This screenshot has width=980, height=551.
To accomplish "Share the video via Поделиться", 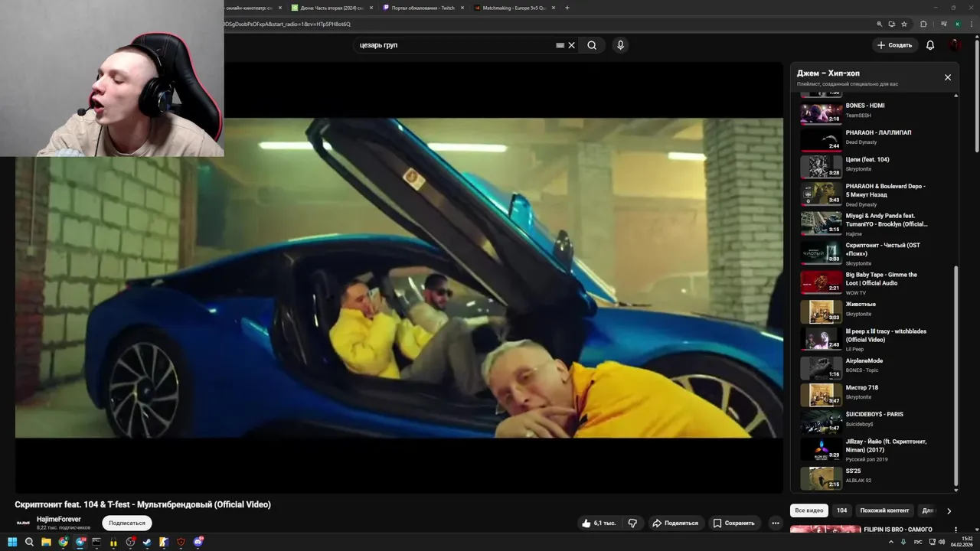I will point(675,523).
